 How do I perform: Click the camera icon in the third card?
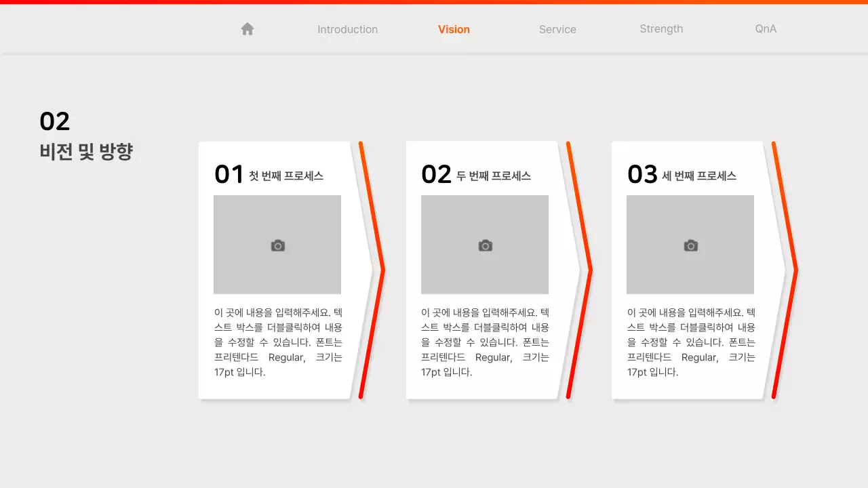point(690,245)
